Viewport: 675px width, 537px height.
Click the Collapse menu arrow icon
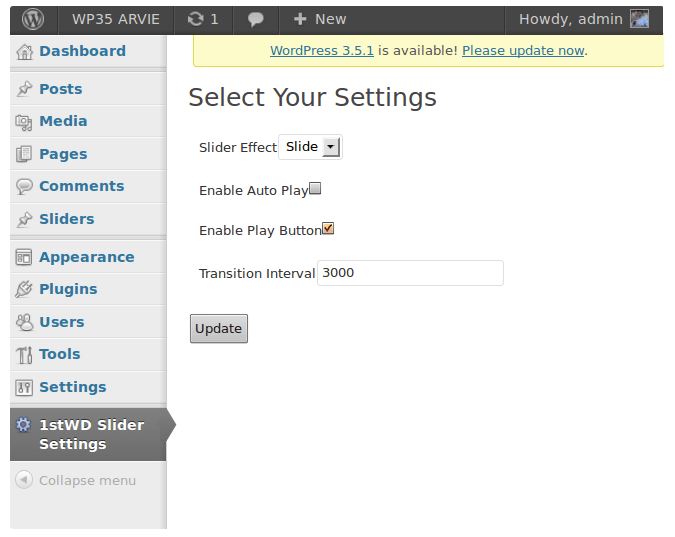coord(24,481)
